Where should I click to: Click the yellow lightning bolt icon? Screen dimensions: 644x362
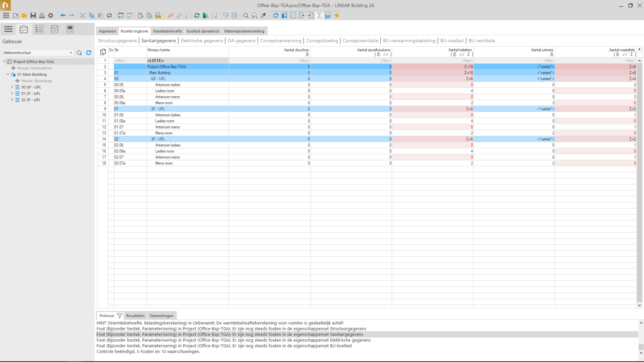pos(337,16)
